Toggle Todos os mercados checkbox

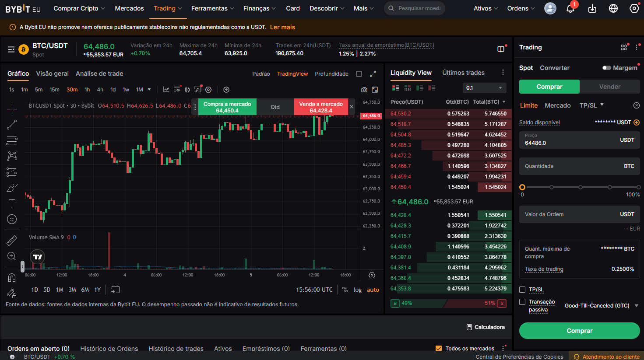(x=439, y=349)
